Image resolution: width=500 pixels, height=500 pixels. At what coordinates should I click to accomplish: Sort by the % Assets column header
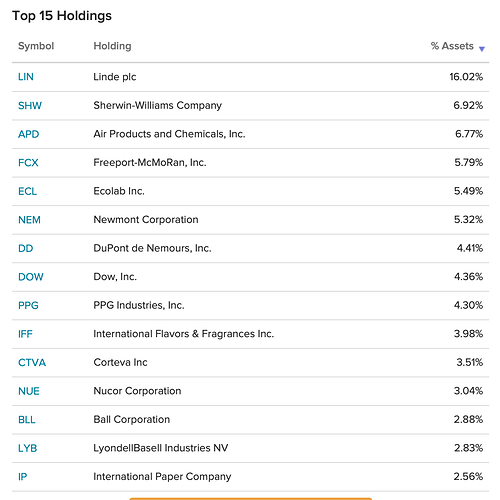point(452,46)
